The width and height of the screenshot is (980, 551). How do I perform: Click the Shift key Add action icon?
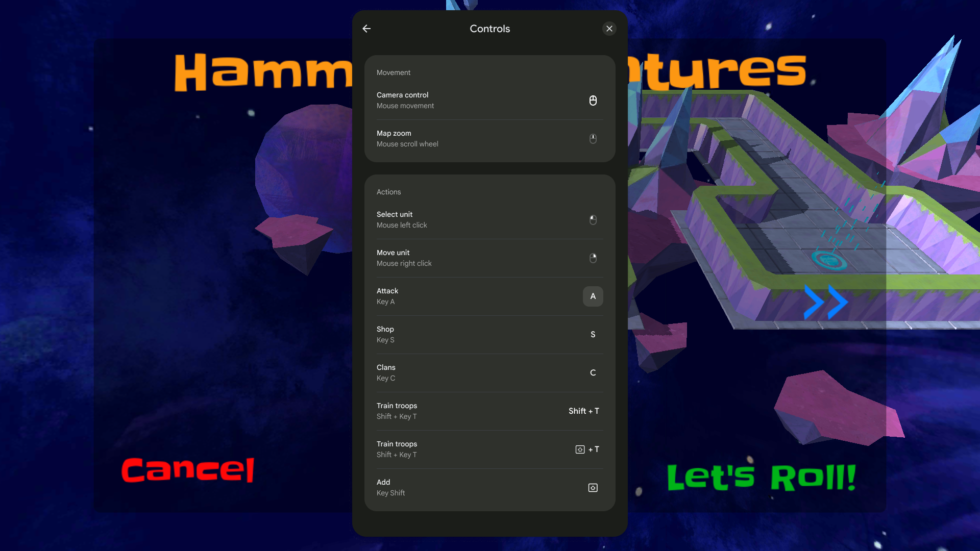pyautogui.click(x=593, y=488)
